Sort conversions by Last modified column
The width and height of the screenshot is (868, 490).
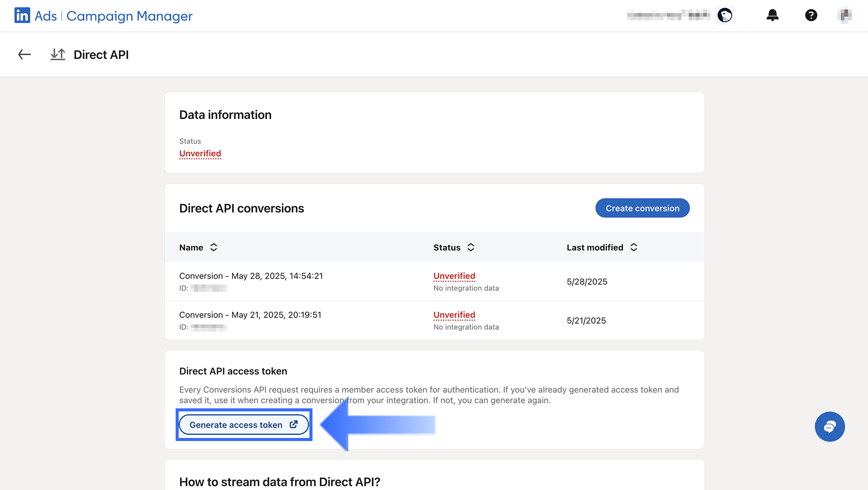coord(634,248)
